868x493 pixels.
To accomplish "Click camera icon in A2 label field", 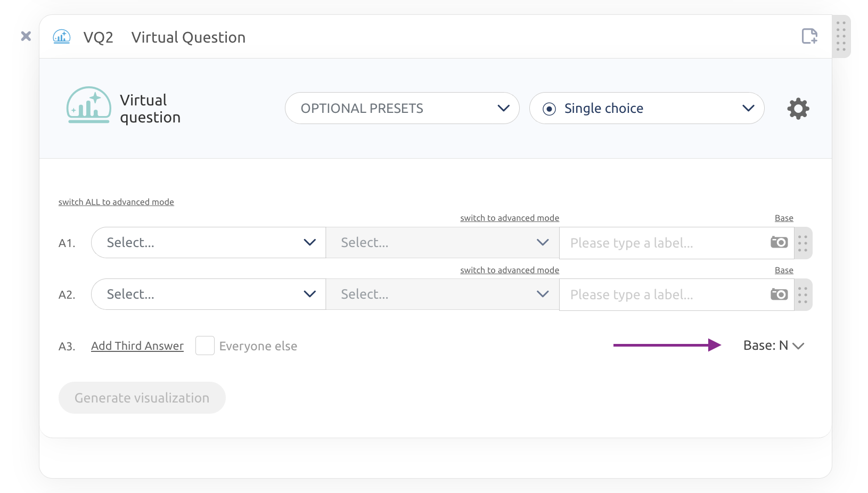I will pos(779,294).
